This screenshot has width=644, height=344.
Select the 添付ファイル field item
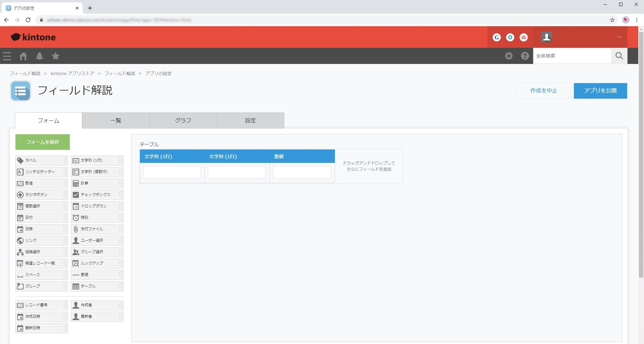point(97,229)
